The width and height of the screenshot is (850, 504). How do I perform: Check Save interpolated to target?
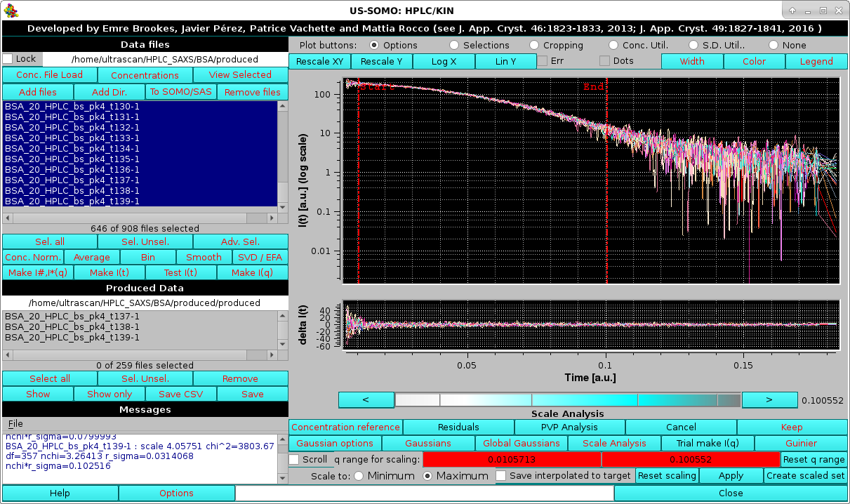pos(502,475)
